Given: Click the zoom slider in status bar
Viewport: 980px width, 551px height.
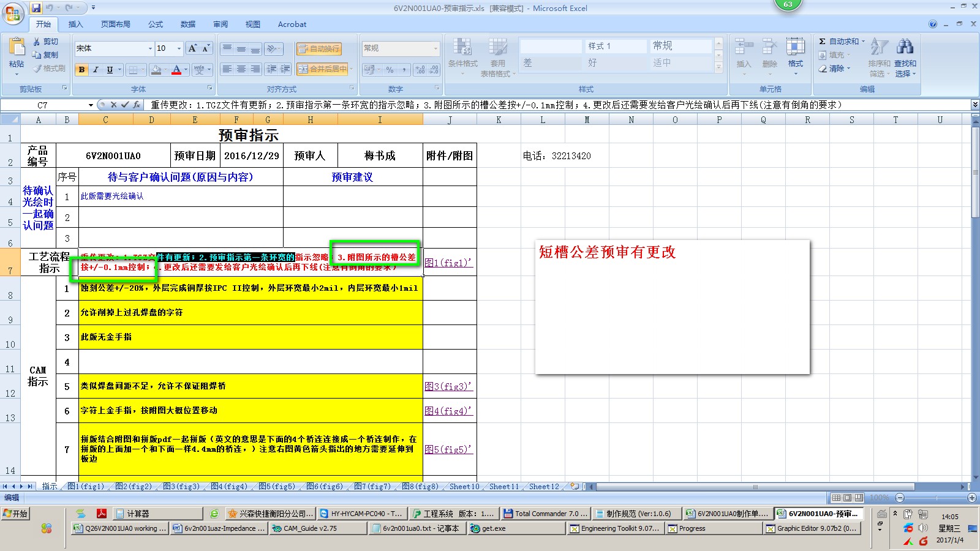Looking at the screenshot, I should pos(936,498).
